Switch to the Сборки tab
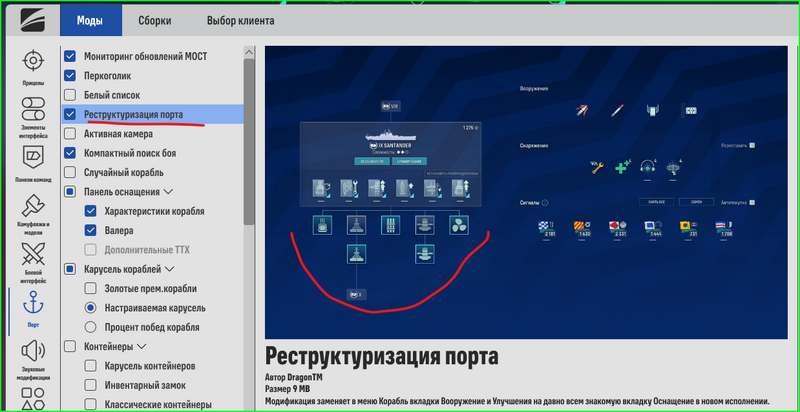Viewport: 800px width, 412px height. click(155, 21)
